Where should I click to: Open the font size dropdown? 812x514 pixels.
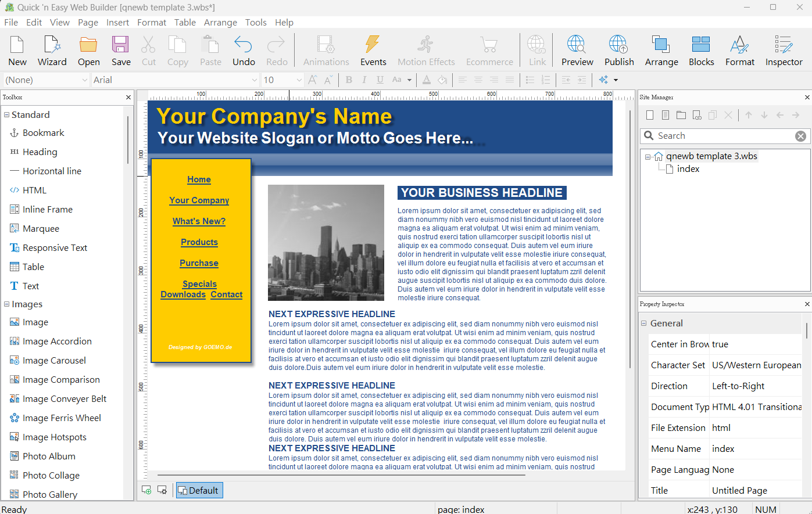[299, 80]
